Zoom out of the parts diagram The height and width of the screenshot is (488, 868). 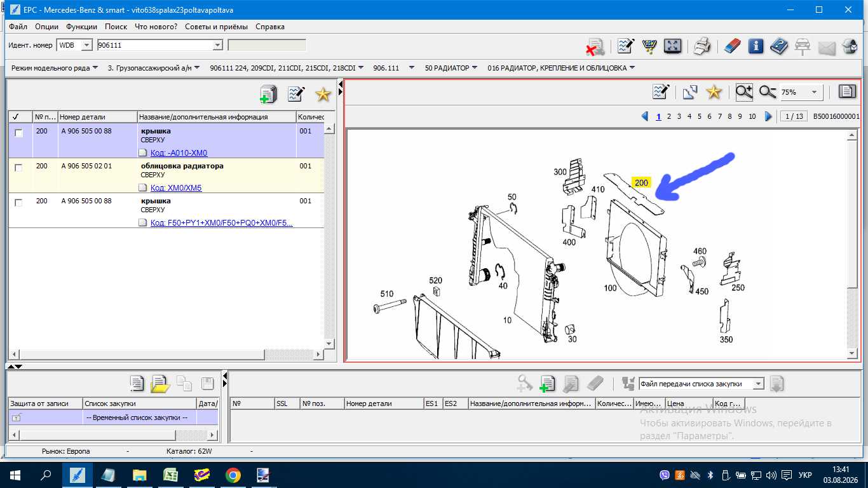click(x=768, y=92)
